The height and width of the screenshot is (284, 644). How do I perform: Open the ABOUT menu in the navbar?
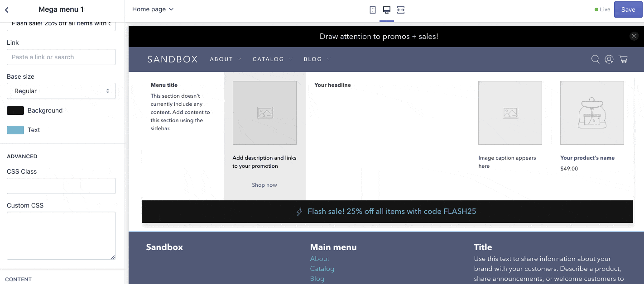pyautogui.click(x=225, y=59)
